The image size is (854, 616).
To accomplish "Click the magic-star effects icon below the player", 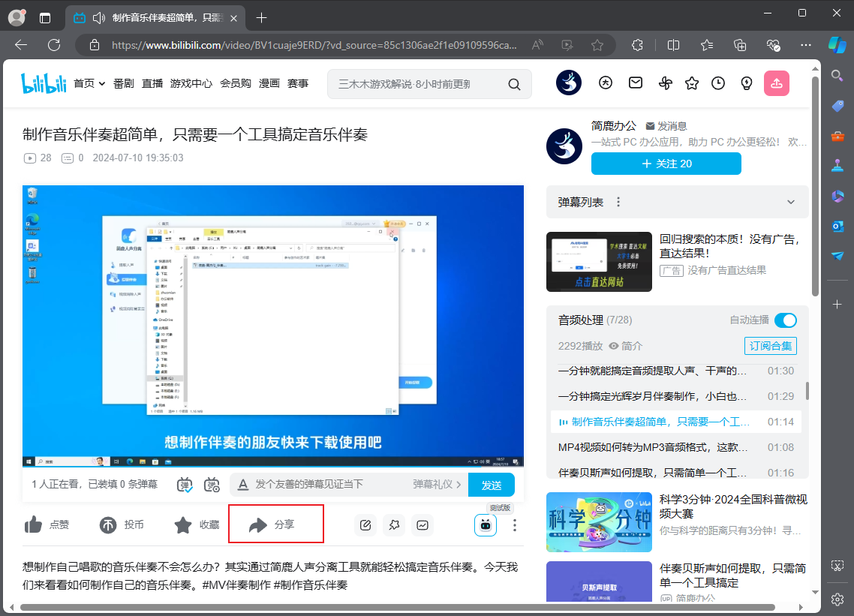I will pos(394,524).
